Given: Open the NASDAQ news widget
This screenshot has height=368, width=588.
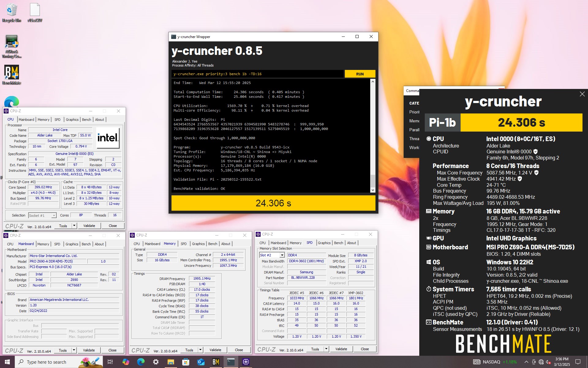Looking at the screenshot, I should [495, 362].
